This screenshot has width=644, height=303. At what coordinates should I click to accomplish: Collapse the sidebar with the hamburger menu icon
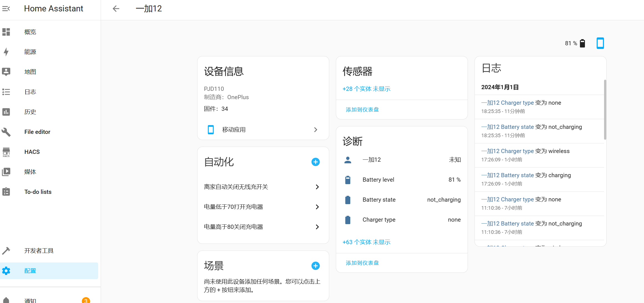click(x=6, y=9)
